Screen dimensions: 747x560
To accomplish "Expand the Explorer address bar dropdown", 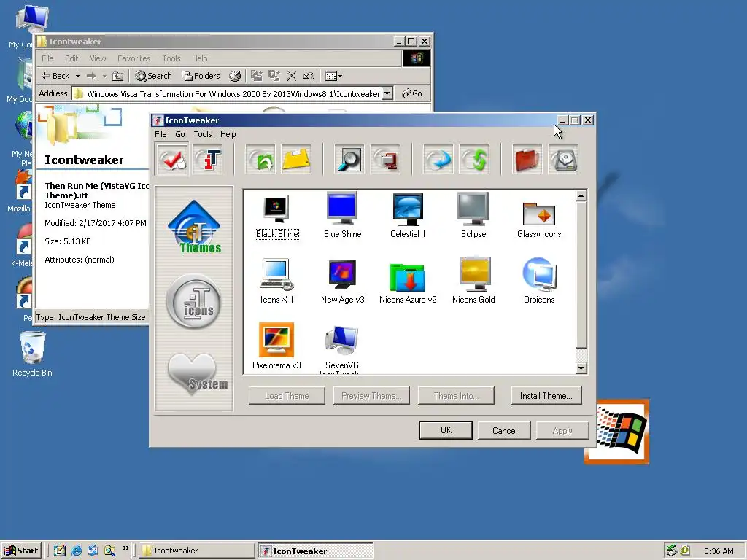I will click(x=388, y=93).
